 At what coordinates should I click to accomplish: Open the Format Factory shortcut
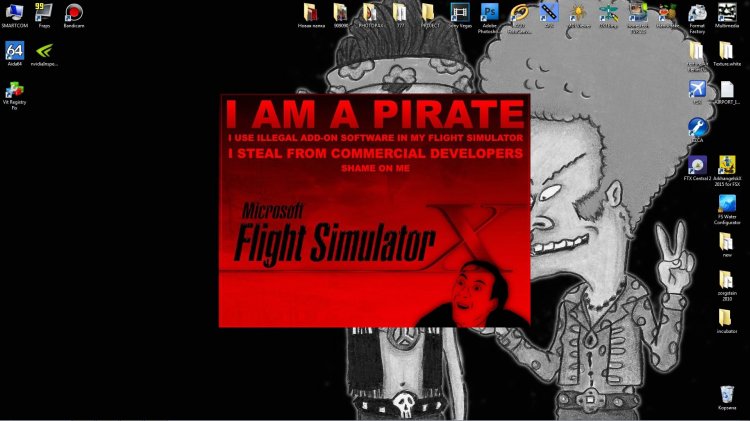697,18
